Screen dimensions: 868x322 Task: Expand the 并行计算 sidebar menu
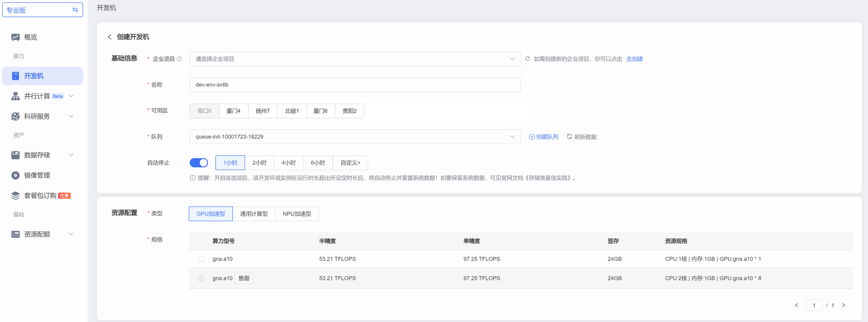click(x=71, y=96)
